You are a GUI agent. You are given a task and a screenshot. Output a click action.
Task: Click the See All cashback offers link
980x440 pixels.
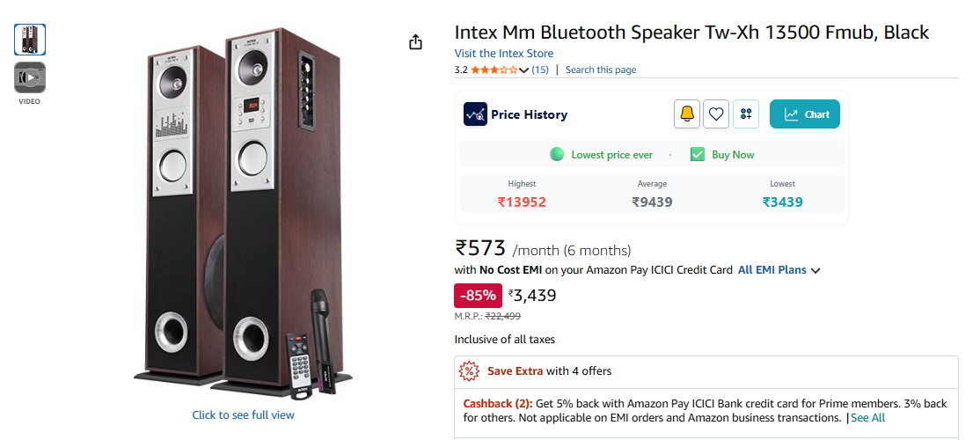pyautogui.click(x=867, y=417)
